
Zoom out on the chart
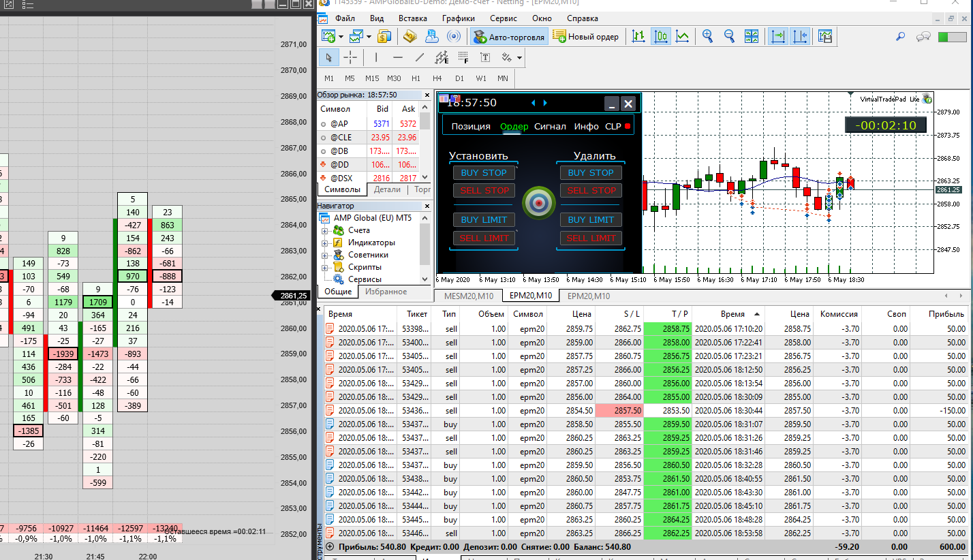(x=729, y=37)
